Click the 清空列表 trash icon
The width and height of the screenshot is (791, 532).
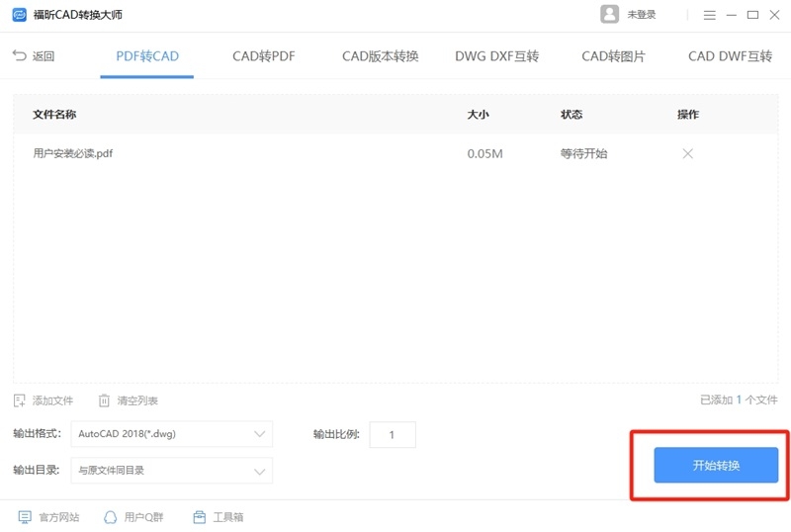(x=104, y=400)
